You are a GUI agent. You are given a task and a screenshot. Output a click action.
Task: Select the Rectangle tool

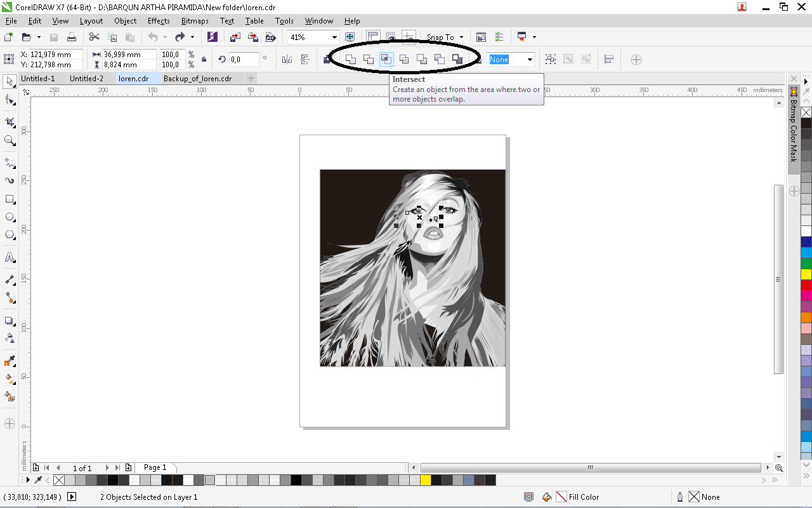[10, 199]
